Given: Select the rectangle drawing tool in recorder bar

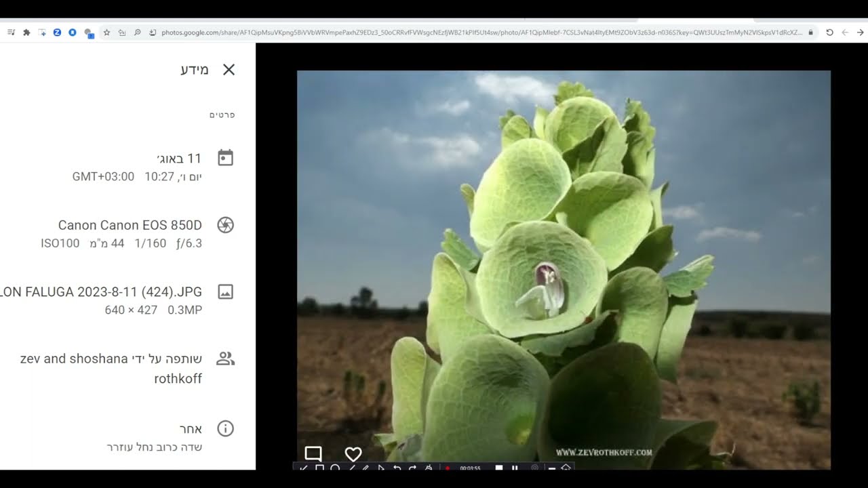Looking at the screenshot, I should click(319, 468).
